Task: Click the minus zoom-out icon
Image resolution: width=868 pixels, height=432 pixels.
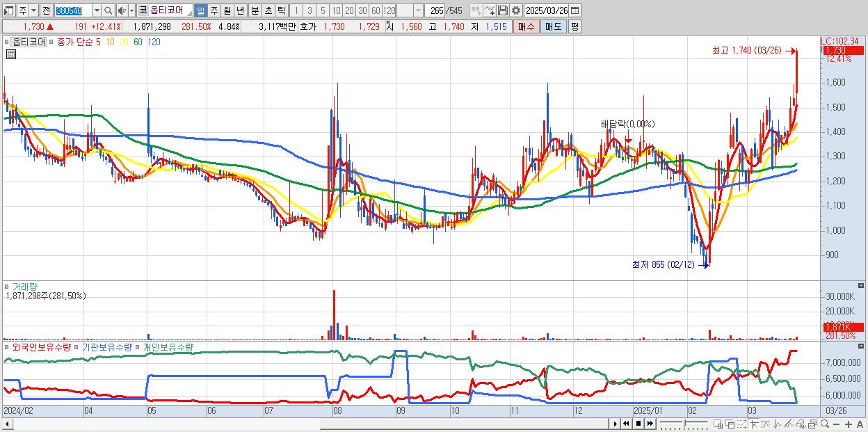Action: click(x=836, y=424)
